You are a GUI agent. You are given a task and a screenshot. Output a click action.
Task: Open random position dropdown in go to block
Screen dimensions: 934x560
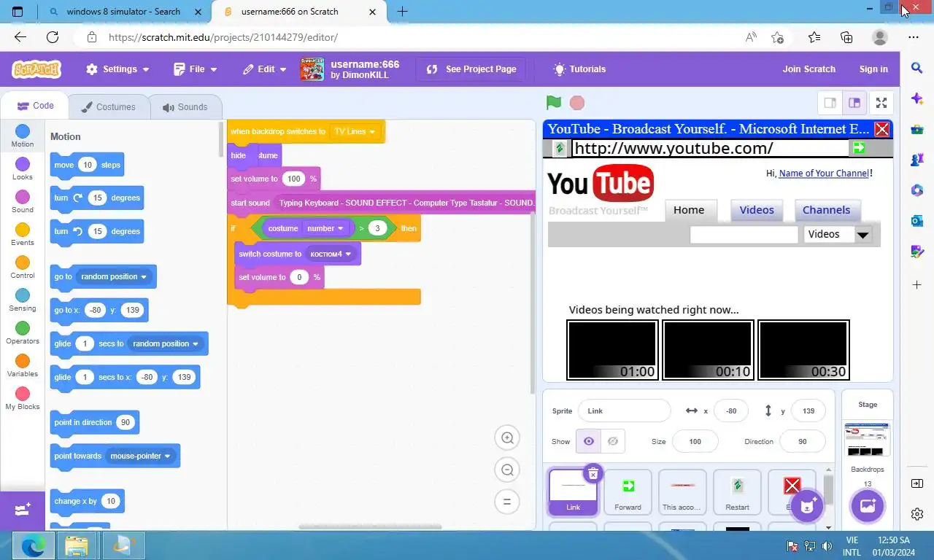114,276
